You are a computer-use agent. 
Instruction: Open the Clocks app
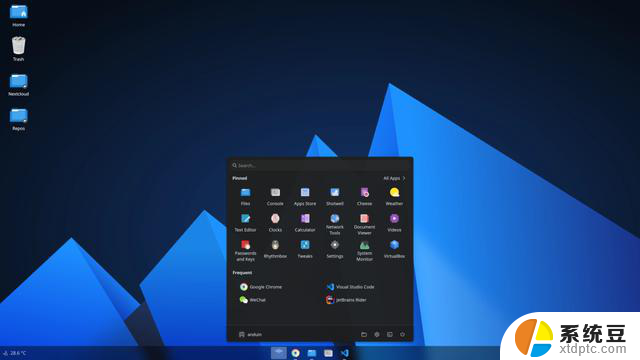[275, 223]
